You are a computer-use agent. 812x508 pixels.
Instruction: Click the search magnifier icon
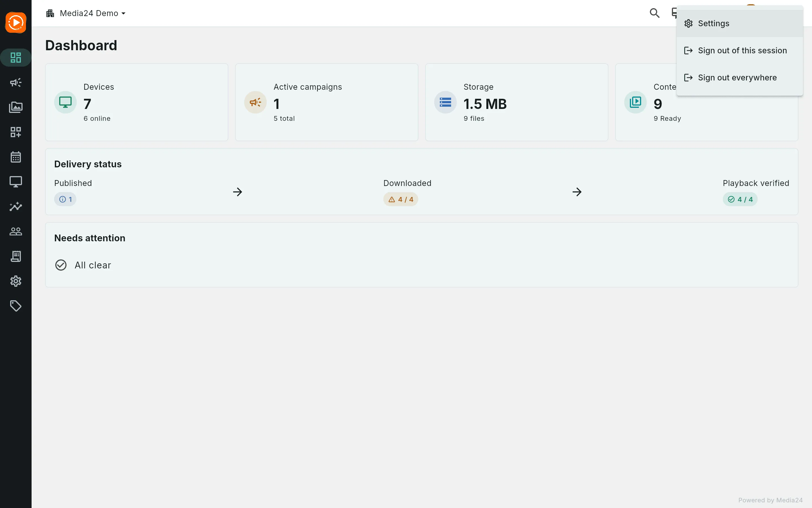coord(654,13)
